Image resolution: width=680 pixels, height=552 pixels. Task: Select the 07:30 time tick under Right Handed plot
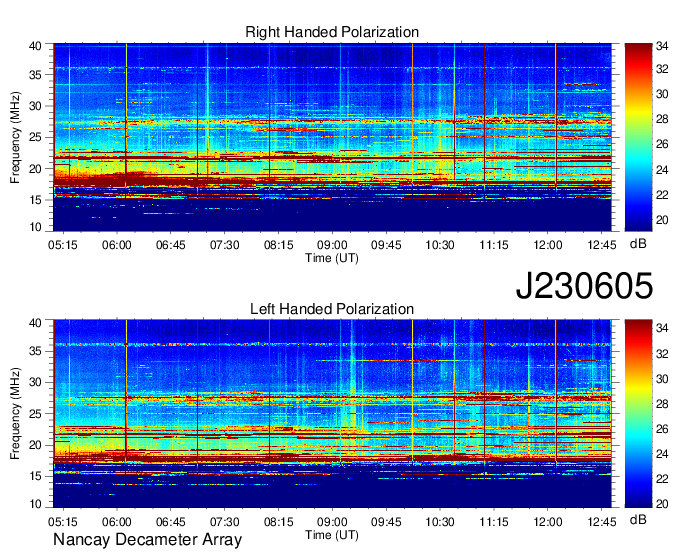(225, 245)
